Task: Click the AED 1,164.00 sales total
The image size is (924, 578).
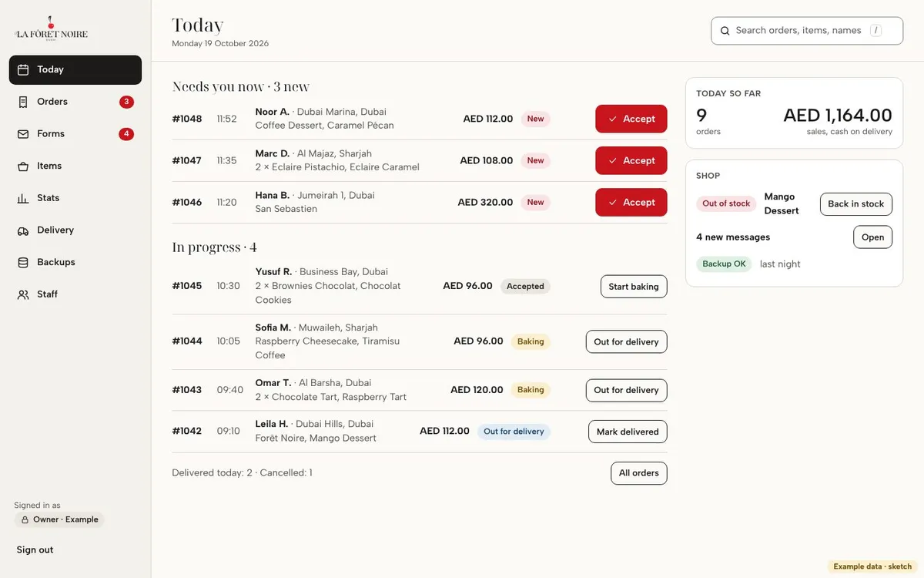Action: coord(838,115)
